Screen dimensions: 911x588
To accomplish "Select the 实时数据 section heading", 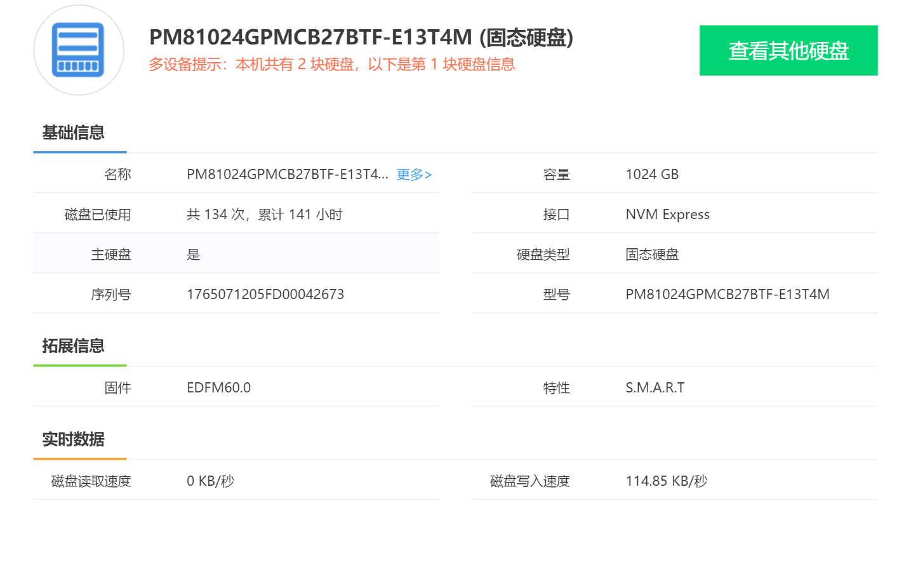I will pyautogui.click(x=73, y=439).
